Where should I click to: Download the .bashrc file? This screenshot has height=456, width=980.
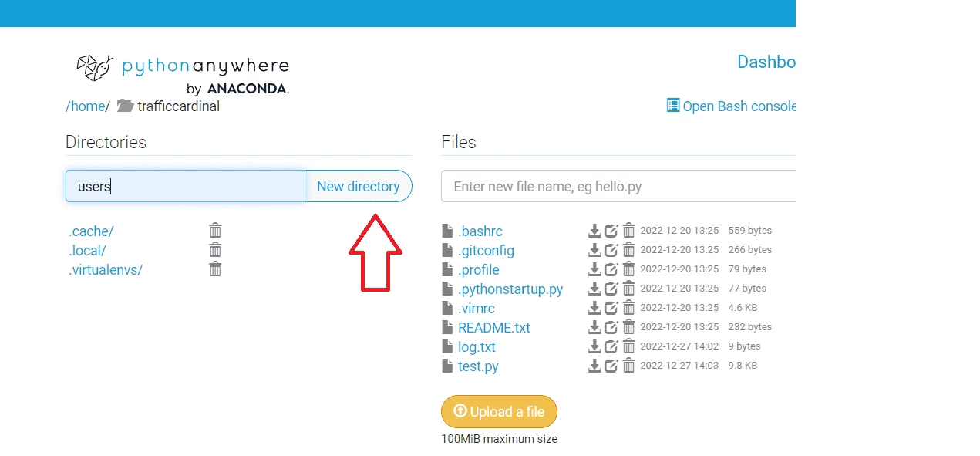tap(594, 231)
